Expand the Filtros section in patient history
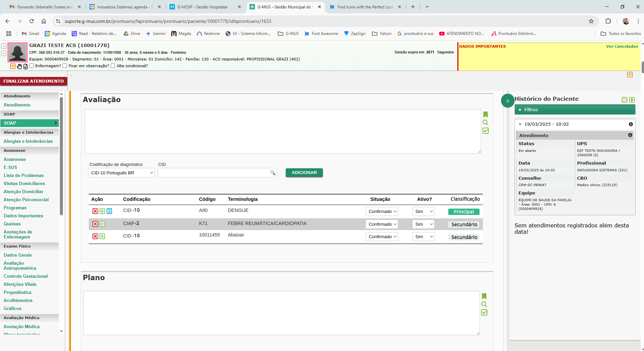Image resolution: width=644 pixels, height=351 pixels. click(x=575, y=109)
